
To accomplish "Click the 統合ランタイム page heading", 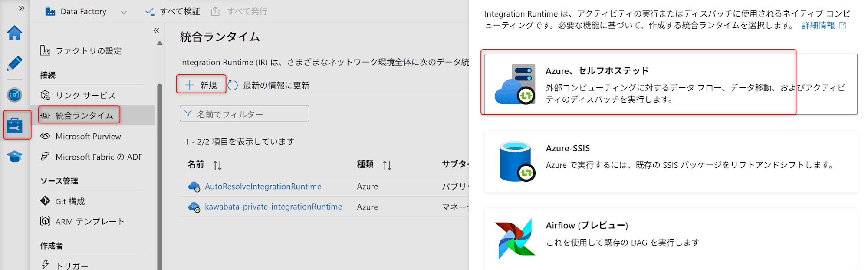I will [x=220, y=37].
